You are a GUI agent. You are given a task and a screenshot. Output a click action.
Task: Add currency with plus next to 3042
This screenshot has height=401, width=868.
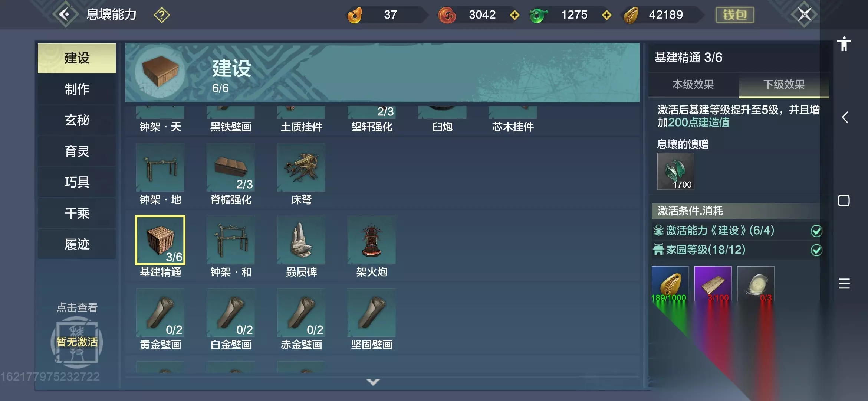[x=515, y=15]
